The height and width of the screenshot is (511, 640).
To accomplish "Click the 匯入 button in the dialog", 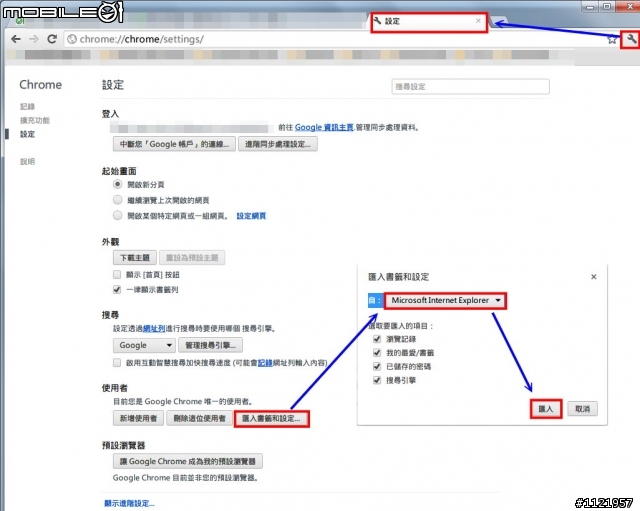I will pos(546,409).
